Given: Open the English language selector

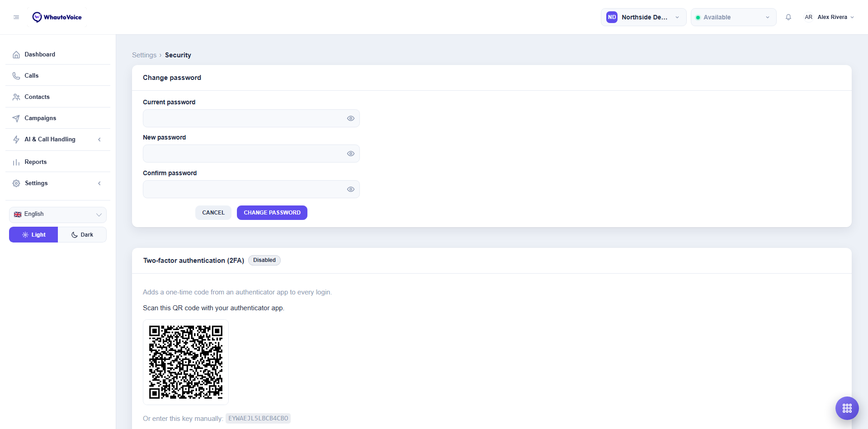Looking at the screenshot, I should (58, 214).
